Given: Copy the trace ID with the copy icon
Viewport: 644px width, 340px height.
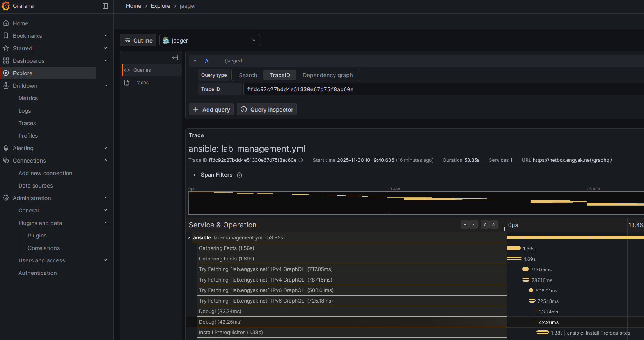Looking at the screenshot, I should pos(301,160).
